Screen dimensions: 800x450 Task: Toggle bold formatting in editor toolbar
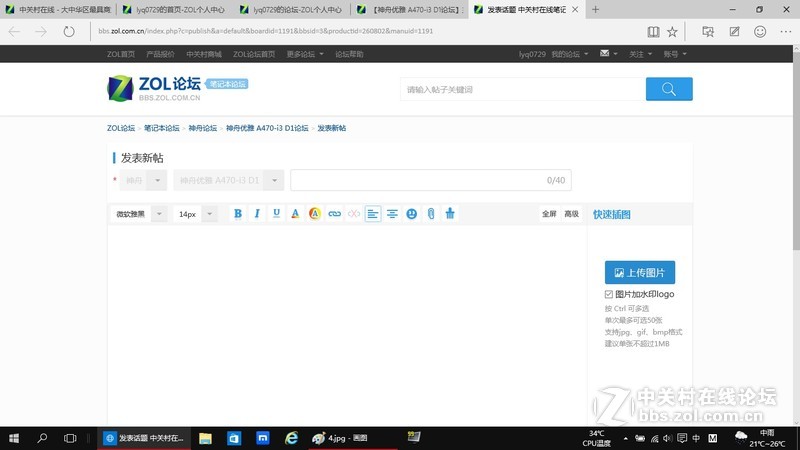click(238, 214)
